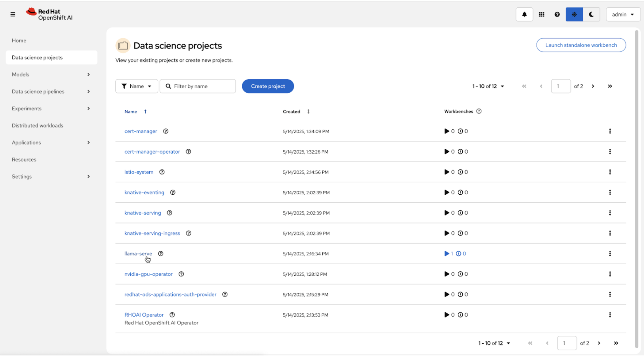Expand the Applications sidebar section
The image size is (644, 357).
tap(51, 142)
